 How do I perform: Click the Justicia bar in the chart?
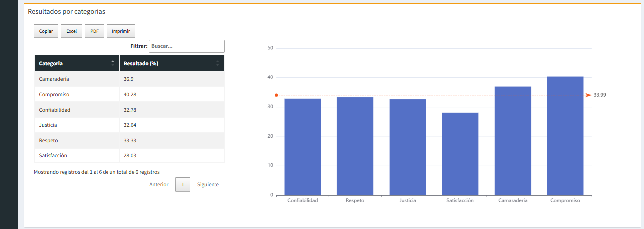tap(408, 147)
